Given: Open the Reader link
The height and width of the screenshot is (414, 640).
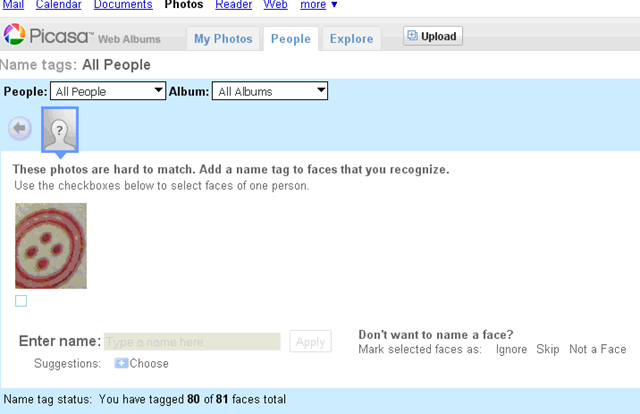Looking at the screenshot, I should click(x=233, y=4).
